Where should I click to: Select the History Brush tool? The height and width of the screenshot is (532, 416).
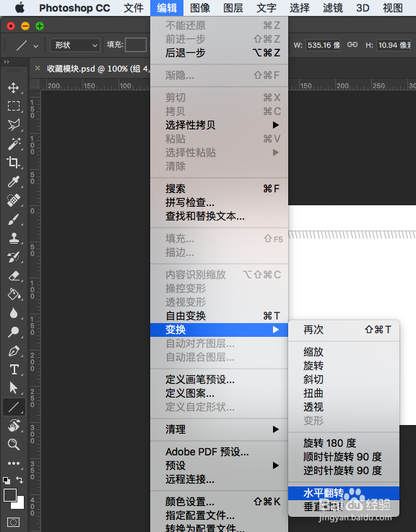pos(14,257)
